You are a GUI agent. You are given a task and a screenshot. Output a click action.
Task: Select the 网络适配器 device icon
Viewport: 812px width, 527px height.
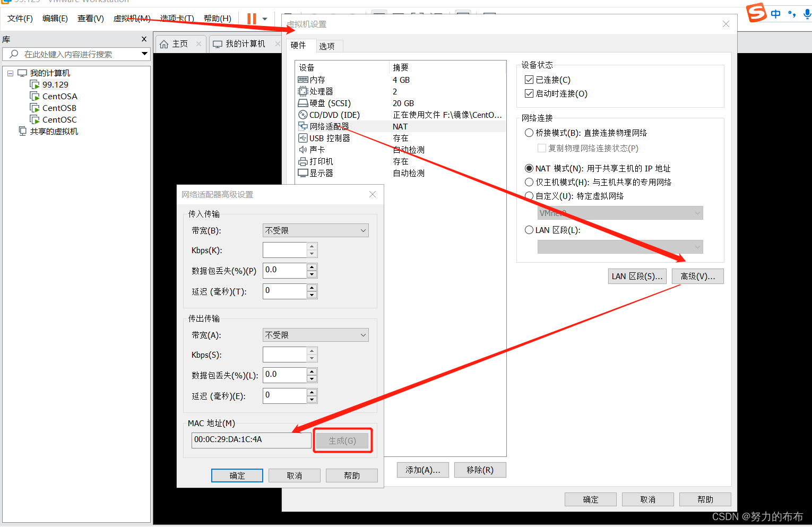pyautogui.click(x=303, y=126)
